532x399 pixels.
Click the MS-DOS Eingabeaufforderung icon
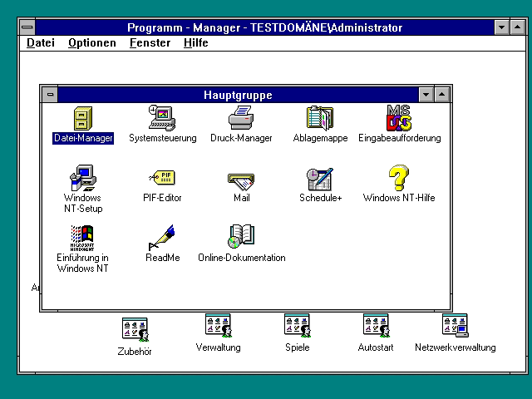pyautogui.click(x=399, y=118)
